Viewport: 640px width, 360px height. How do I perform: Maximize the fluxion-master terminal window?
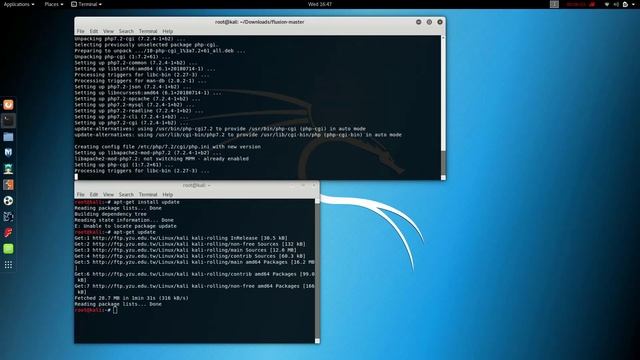(x=429, y=22)
